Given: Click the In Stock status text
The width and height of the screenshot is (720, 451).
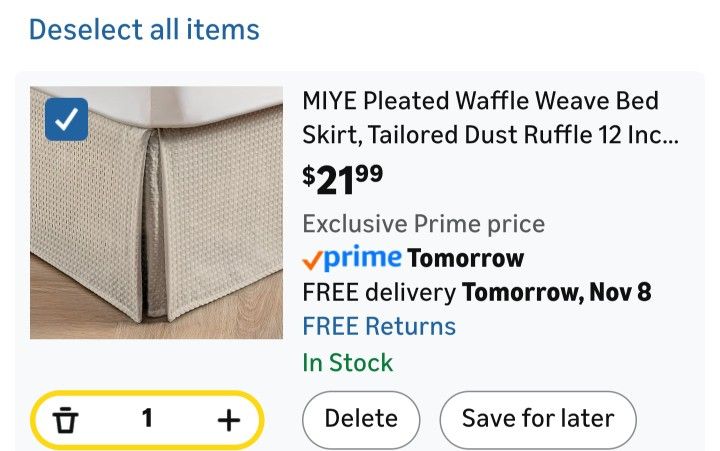Looking at the screenshot, I should click(x=348, y=362).
